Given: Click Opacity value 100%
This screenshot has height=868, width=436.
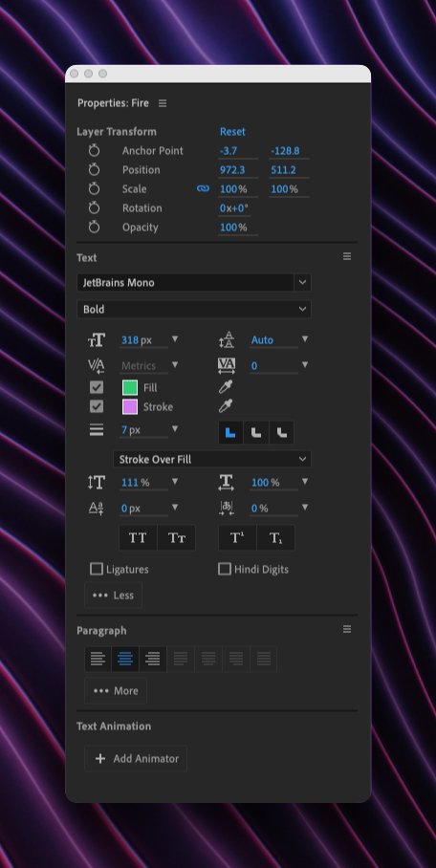Looking at the screenshot, I should click(x=233, y=227).
